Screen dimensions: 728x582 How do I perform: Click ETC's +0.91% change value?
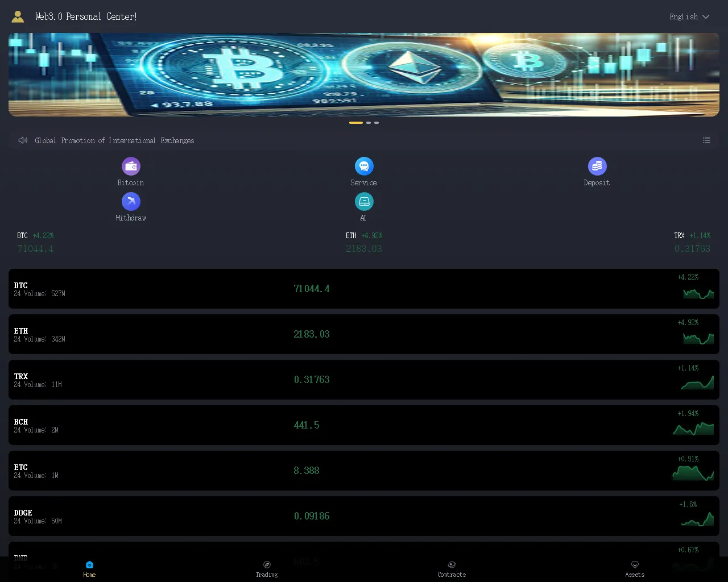(x=688, y=459)
